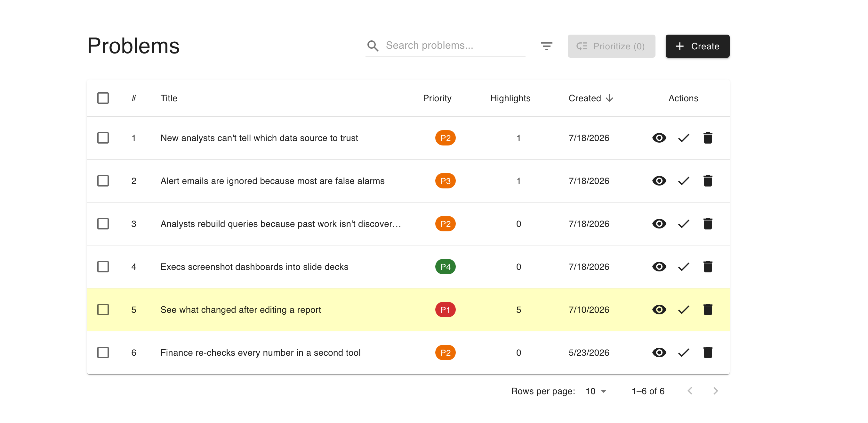The image size is (868, 423).
Task: Check the row 5 highlighted checkbox
Action: (103, 310)
